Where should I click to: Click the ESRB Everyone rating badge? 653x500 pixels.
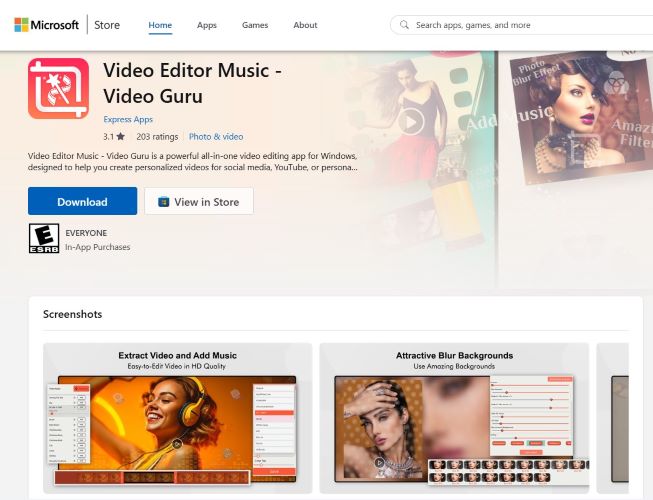[x=44, y=238]
